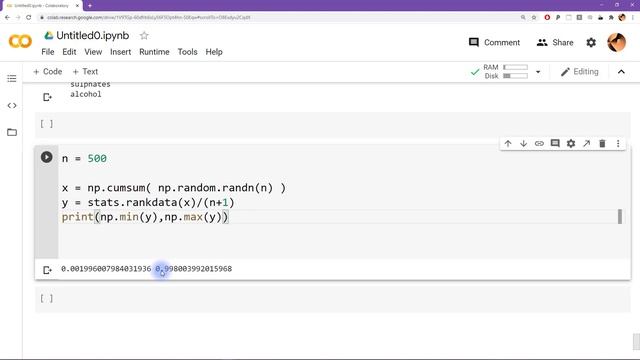
Task: Open the table of contents sidebar
Action: (x=12, y=78)
